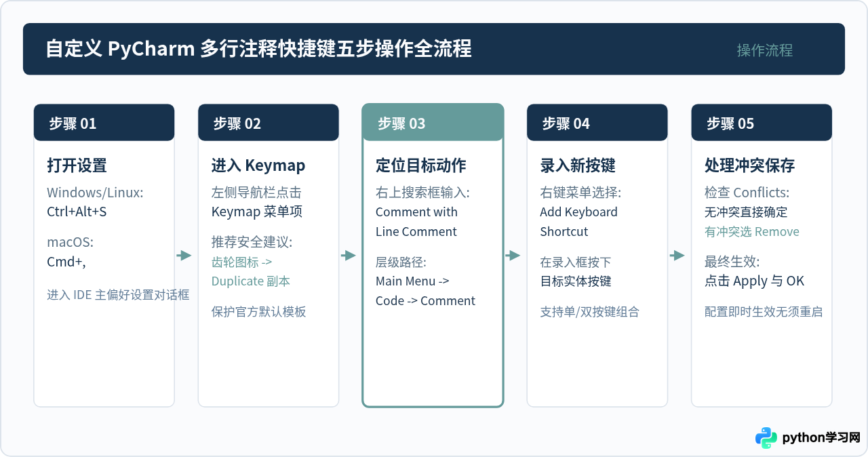This screenshot has height=457, width=868.
Task: Click the 在录入框按下 line
Action: pyautogui.click(x=576, y=262)
